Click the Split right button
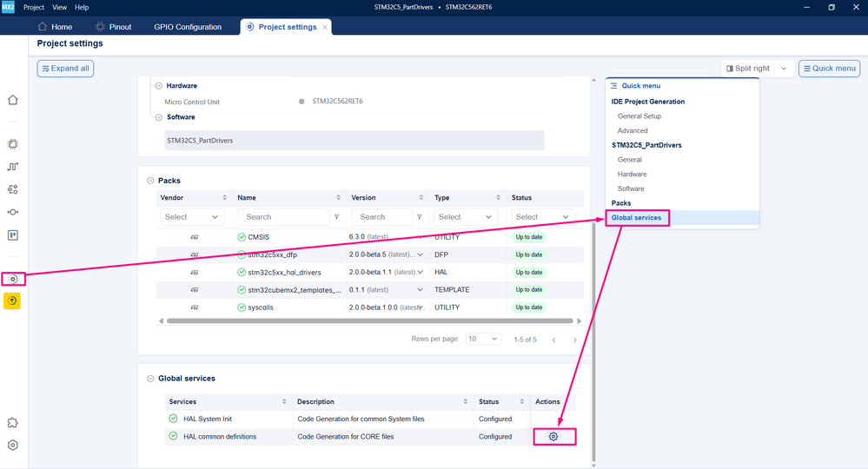 [748, 69]
